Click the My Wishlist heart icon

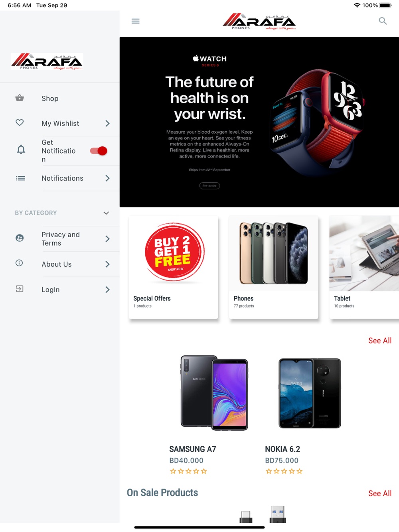[x=20, y=123]
